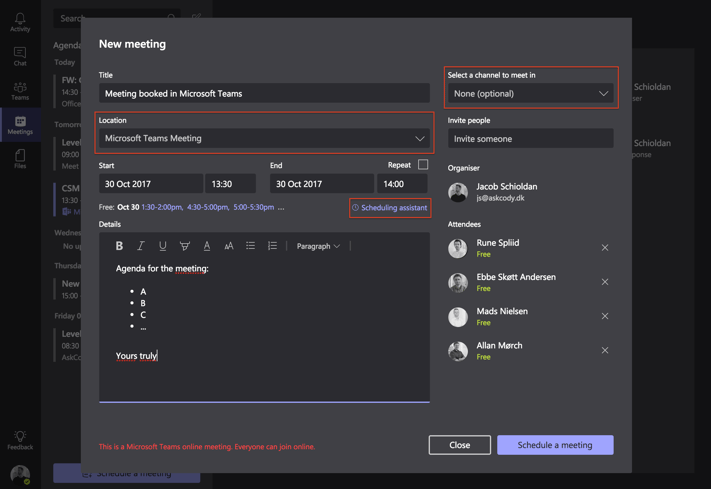Choose free slot 5:00-5:30pm
Screen dimensions: 711x489
[253, 207]
